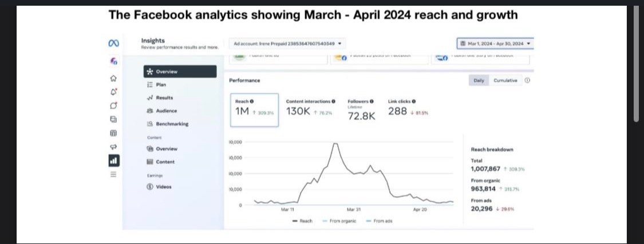Click the Reach breakdown heading
Viewport: 644px width, 244px height.
[x=492, y=150]
